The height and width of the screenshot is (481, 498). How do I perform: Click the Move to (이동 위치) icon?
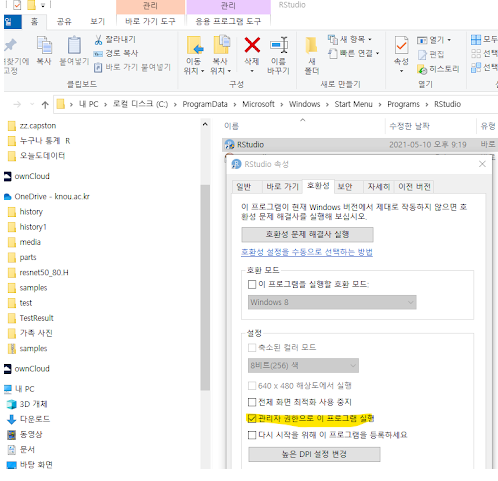click(x=195, y=45)
